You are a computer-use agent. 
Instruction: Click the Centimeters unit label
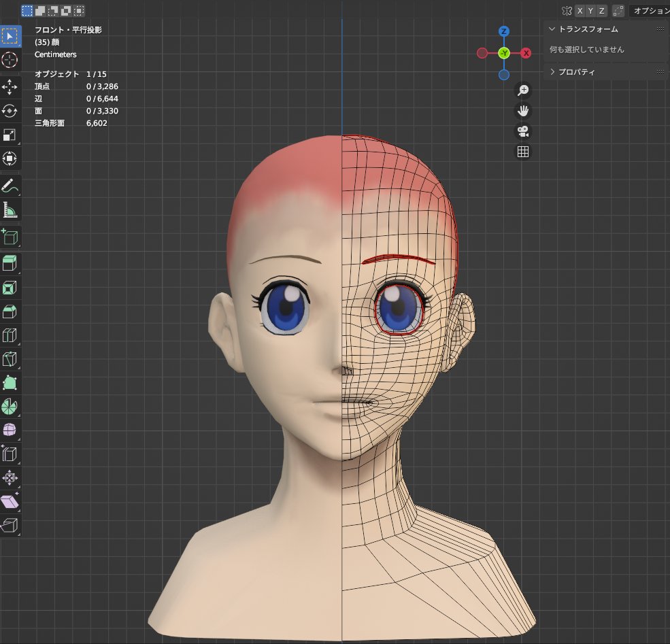tap(56, 54)
